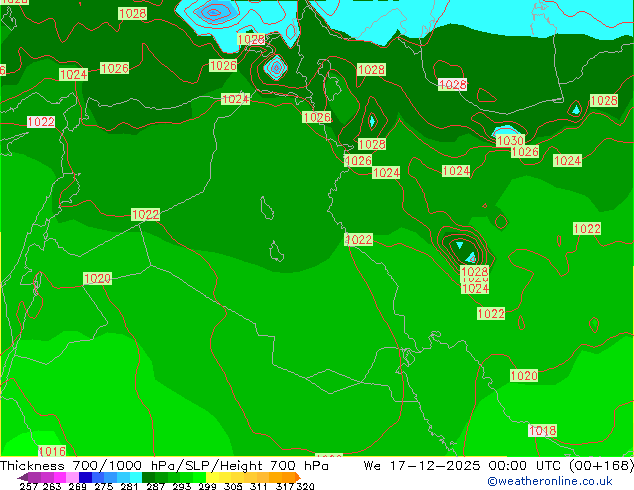This screenshot has height=490, width=634.
Task: Pick the yellow 299 legend swatch
Action: [x=218, y=478]
